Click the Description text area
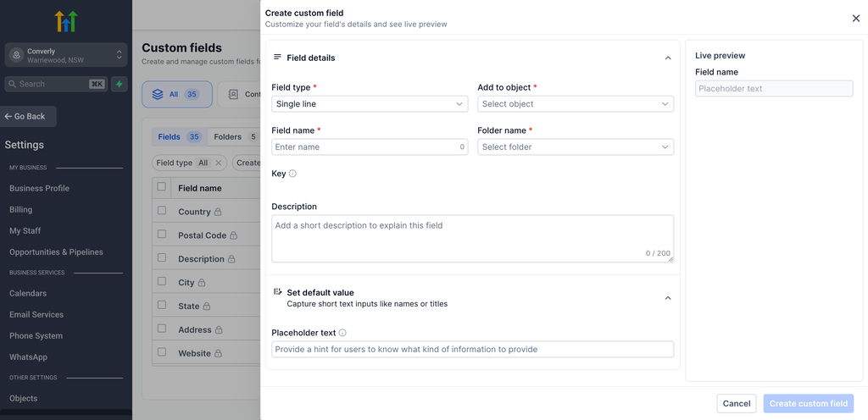This screenshot has height=420, width=868. [473, 239]
